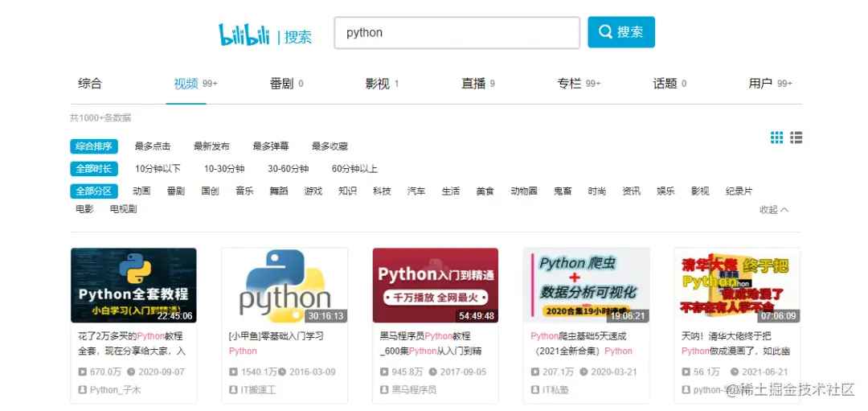Filter by 娱乐 category
This screenshot has width=868, height=411.
(x=666, y=191)
